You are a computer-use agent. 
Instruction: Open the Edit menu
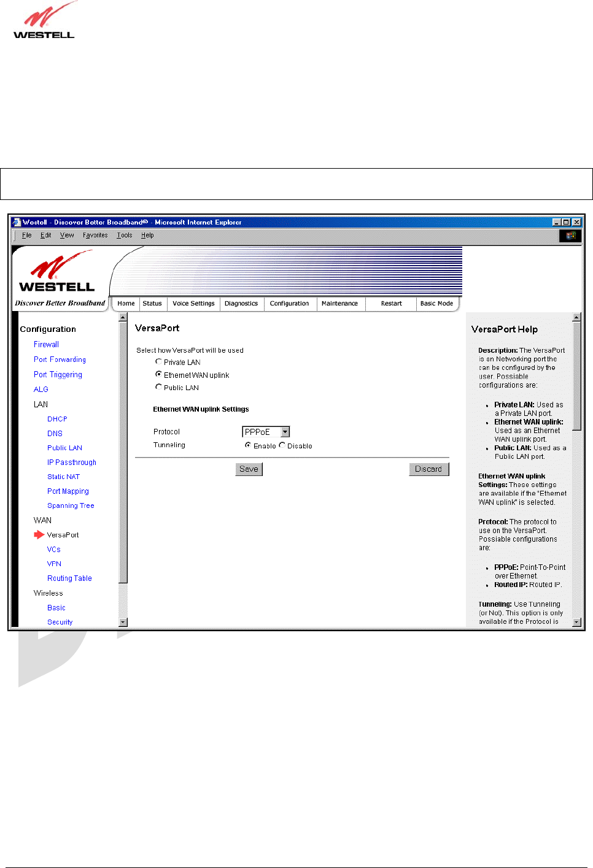tap(46, 235)
